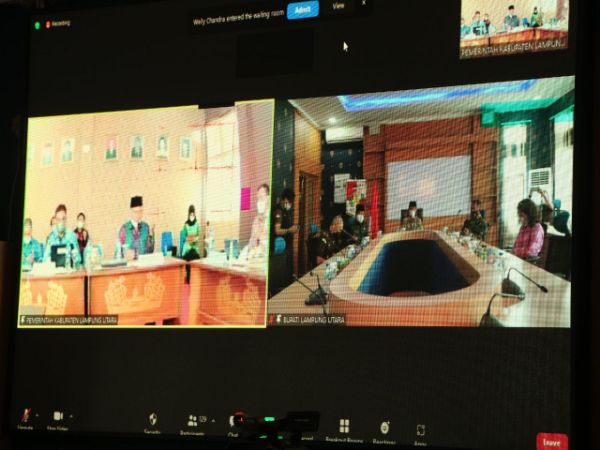The width and height of the screenshot is (600, 450).
Task: Open the Reactions smiley menu
Action: [385, 432]
